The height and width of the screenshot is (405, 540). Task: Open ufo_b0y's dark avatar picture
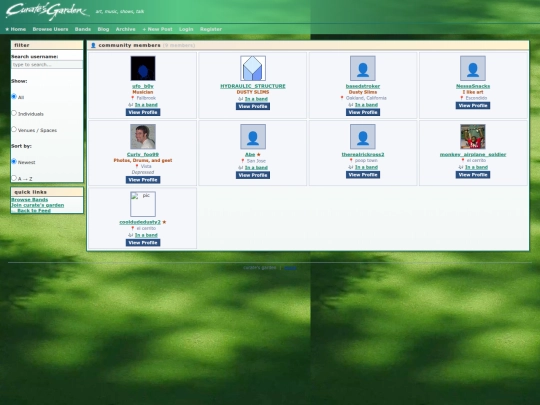(143, 68)
